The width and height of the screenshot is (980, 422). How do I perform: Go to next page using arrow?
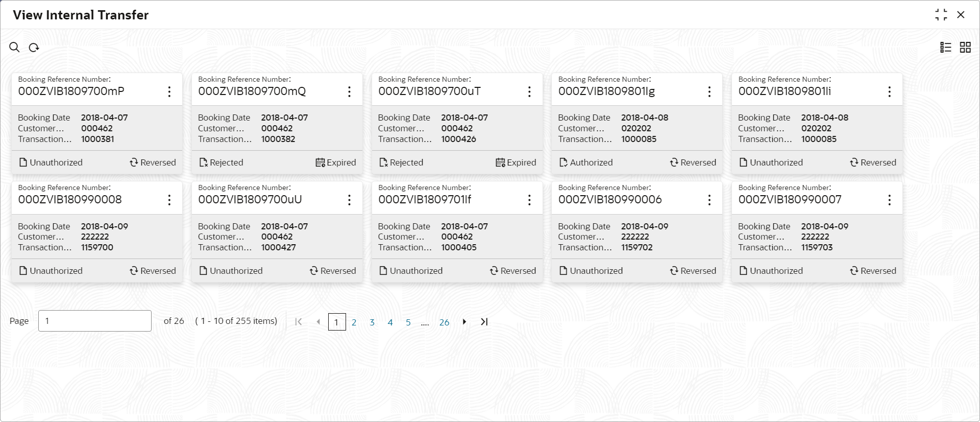pyautogui.click(x=464, y=322)
